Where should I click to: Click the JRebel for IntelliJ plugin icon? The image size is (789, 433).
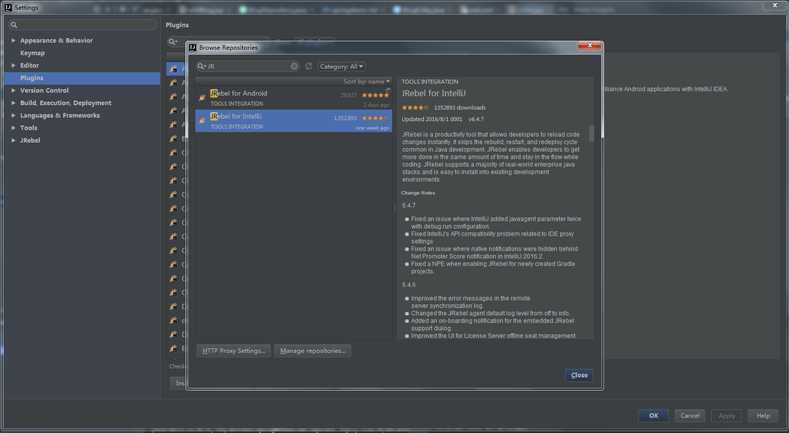click(202, 121)
